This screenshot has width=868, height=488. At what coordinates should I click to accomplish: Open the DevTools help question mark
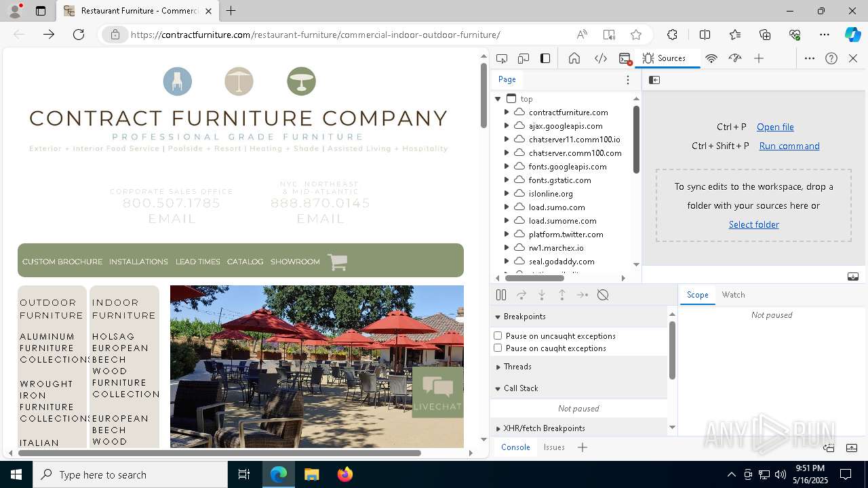[831, 58]
